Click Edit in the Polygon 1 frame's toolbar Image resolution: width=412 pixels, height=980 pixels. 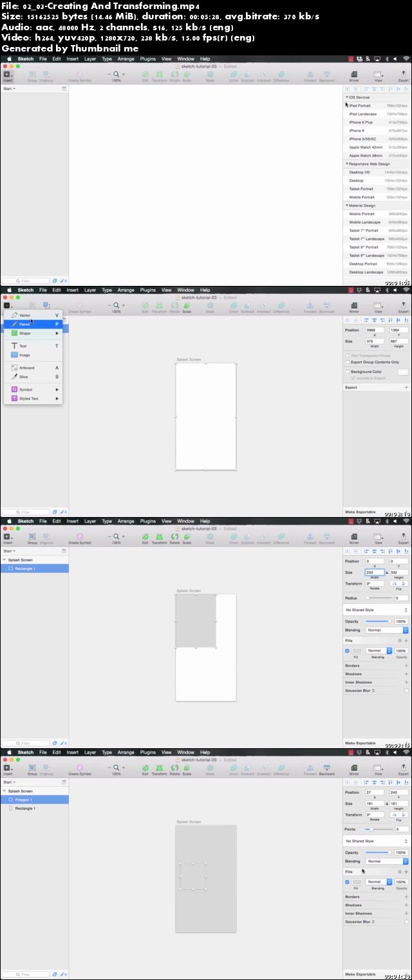(145, 769)
